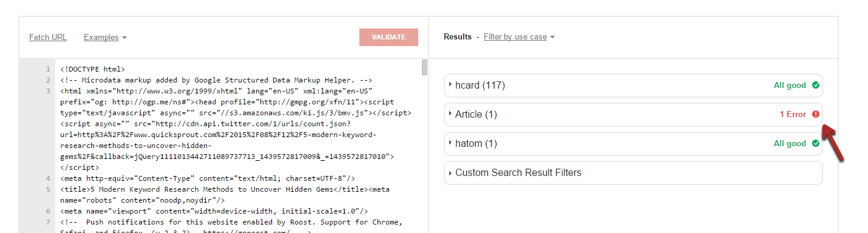The image size is (868, 233).
Task: Open Filter by use case dropdown
Action: [x=519, y=36]
